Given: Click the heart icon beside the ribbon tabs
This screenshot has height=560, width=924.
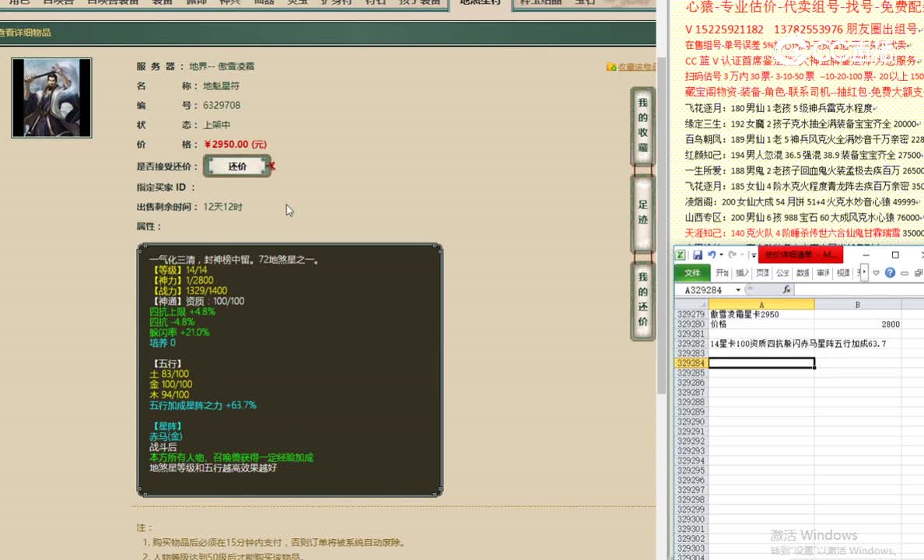Looking at the screenshot, I should pos(876,273).
